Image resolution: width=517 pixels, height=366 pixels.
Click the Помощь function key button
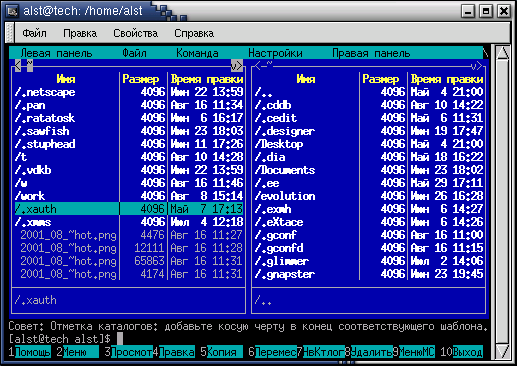tap(33, 352)
